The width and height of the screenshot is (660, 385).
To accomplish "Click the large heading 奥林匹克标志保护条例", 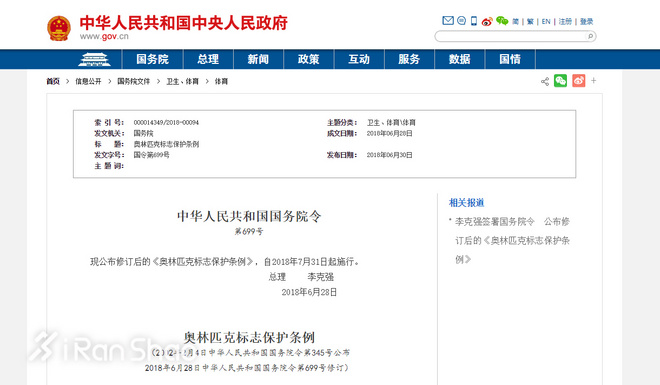I will pos(249,337).
